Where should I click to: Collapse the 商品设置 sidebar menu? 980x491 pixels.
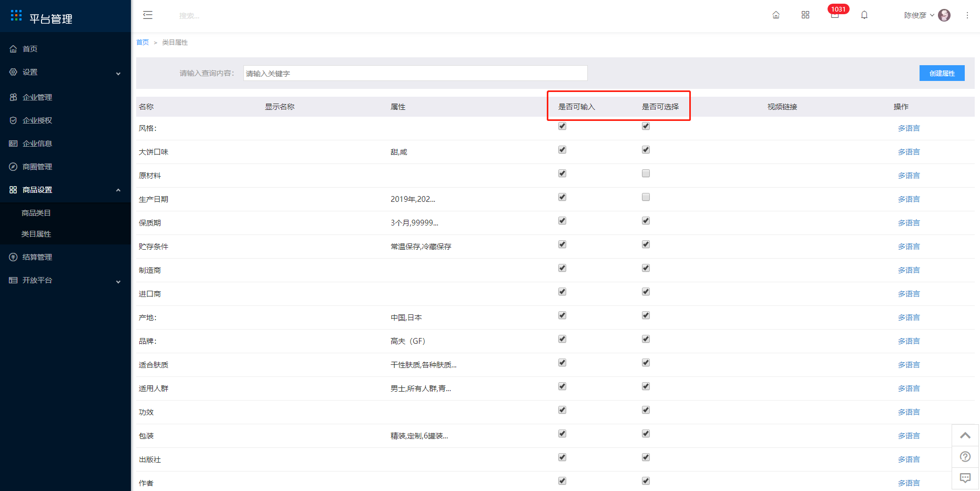65,190
